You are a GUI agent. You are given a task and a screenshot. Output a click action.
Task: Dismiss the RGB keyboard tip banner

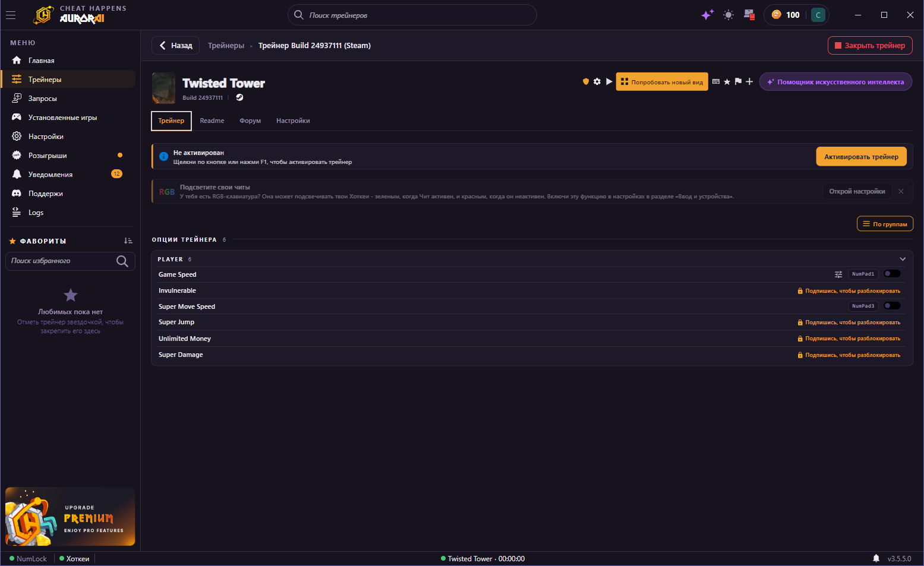tap(901, 191)
